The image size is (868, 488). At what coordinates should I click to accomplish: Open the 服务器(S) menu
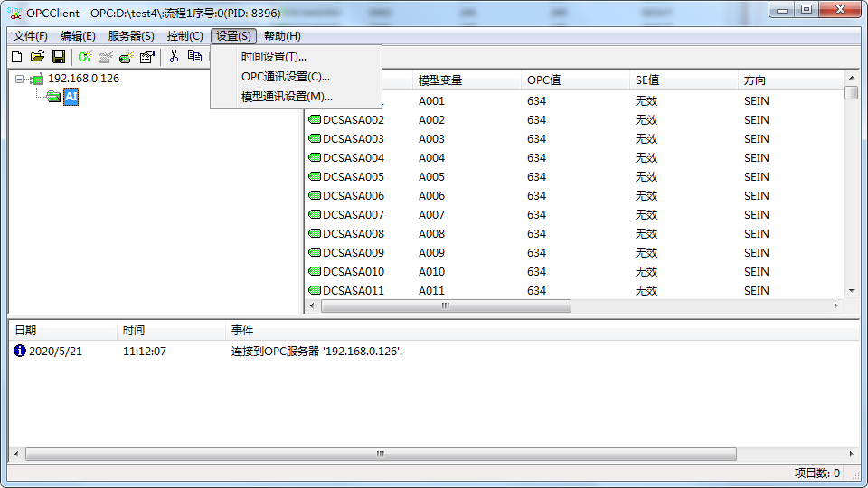(131, 36)
